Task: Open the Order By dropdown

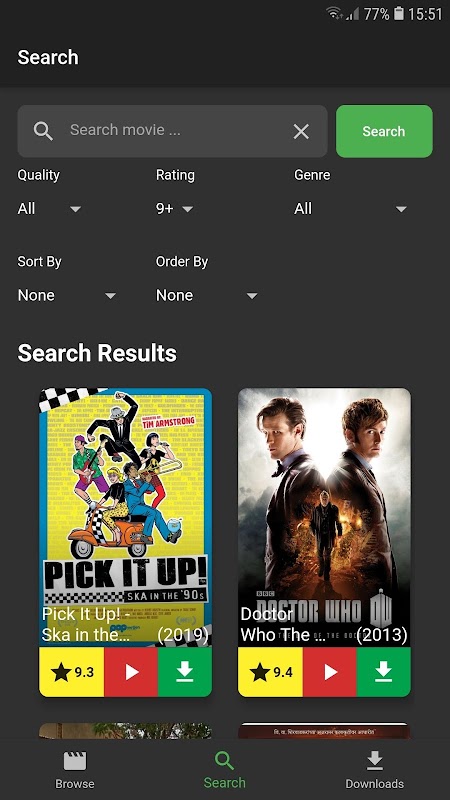Action: (x=207, y=295)
